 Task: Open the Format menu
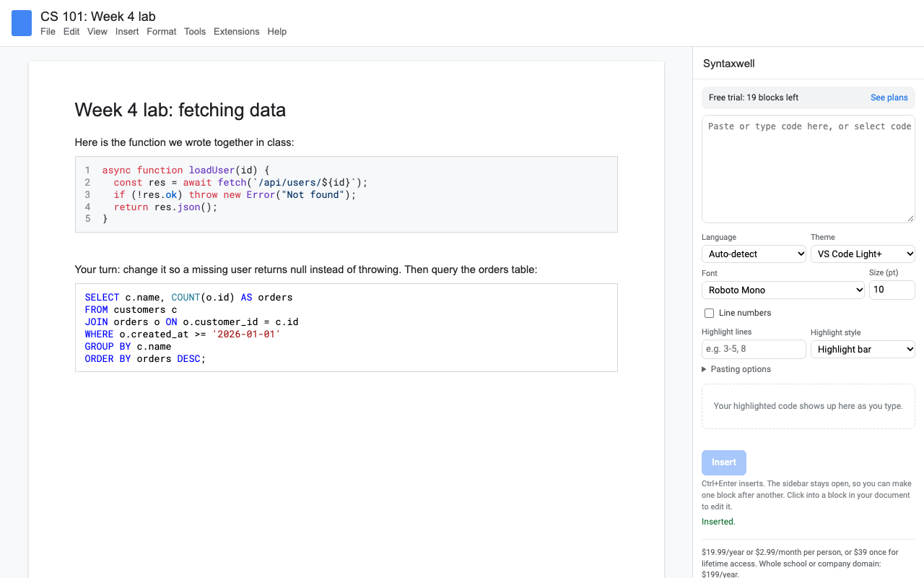(162, 32)
